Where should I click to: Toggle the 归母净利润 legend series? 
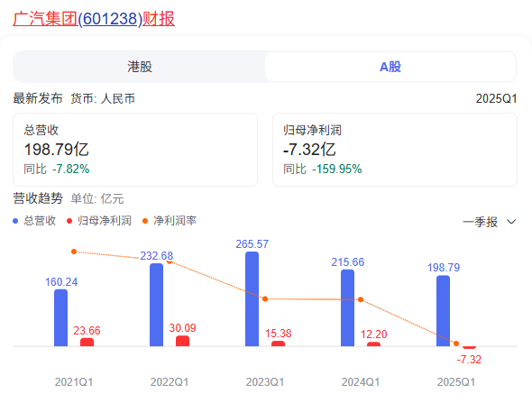(99, 221)
